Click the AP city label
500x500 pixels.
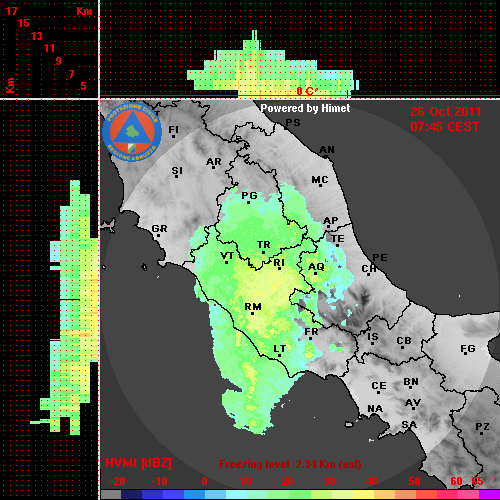coord(331,220)
